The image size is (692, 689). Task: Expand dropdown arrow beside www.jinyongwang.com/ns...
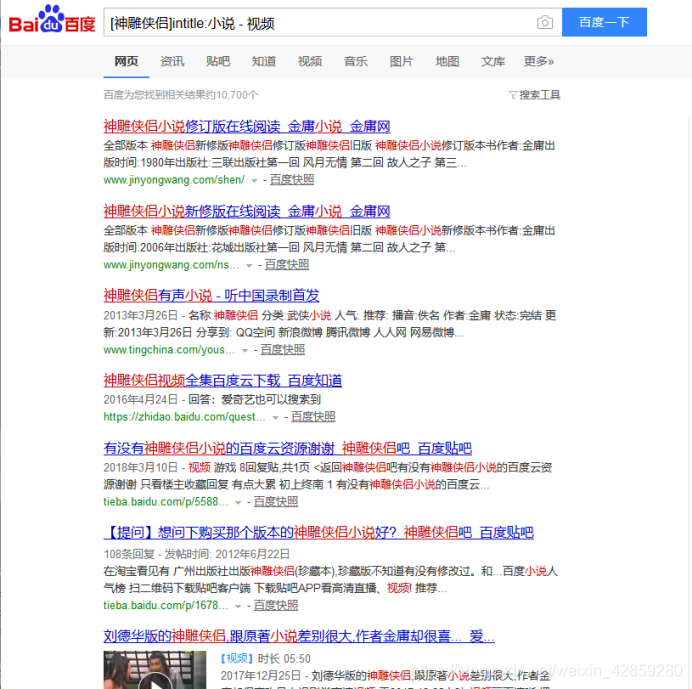(x=249, y=266)
